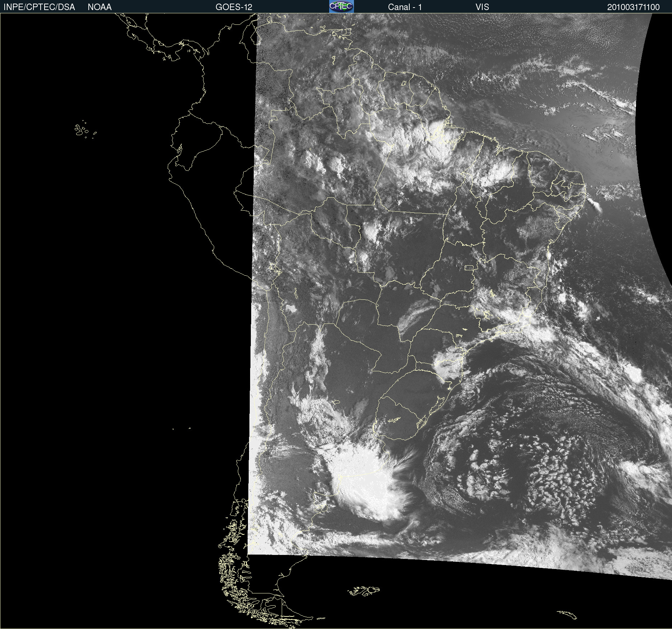
Task: Click the Canal - 1 label
Action: 405,7
